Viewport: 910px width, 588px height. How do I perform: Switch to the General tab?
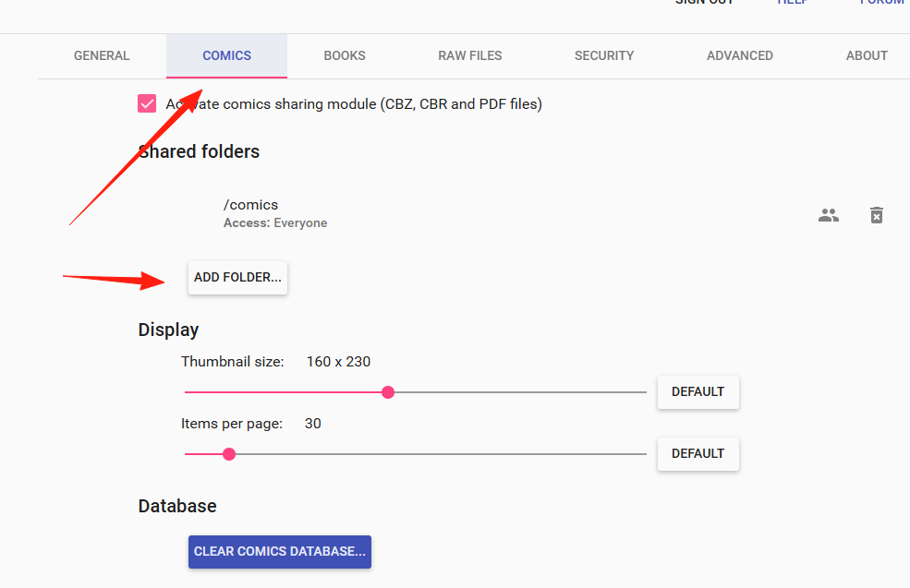point(102,55)
